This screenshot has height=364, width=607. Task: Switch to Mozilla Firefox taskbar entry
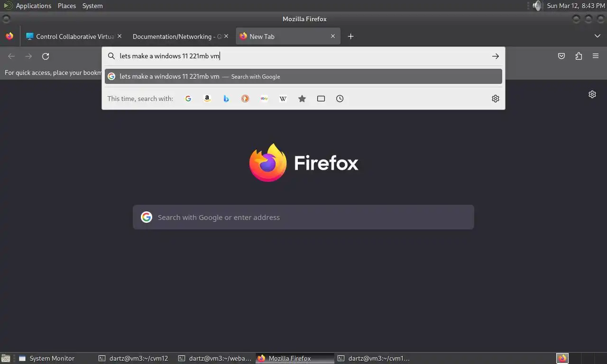tap(295, 358)
